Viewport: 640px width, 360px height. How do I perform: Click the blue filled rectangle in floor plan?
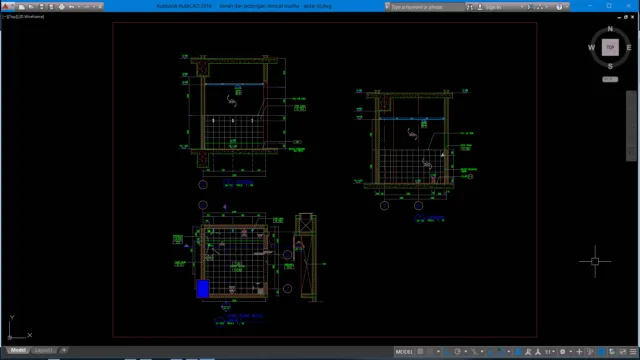(203, 289)
